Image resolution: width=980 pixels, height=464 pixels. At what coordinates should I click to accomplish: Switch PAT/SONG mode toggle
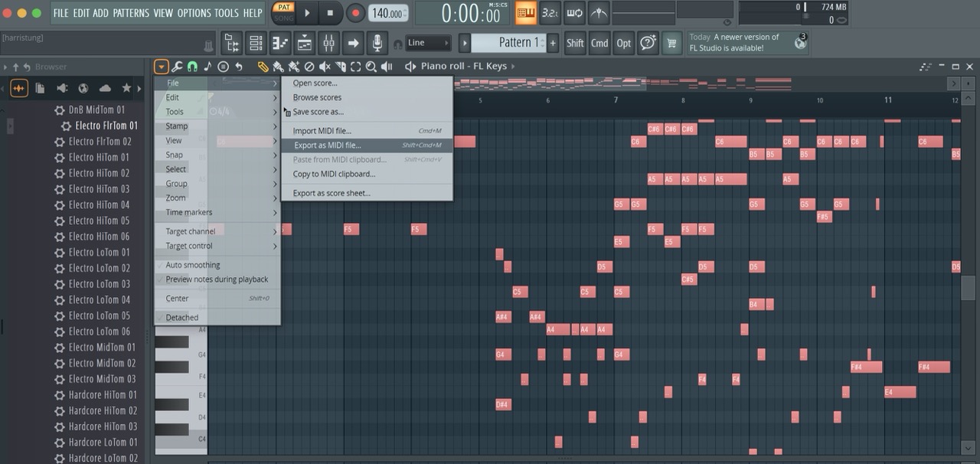coord(283,13)
